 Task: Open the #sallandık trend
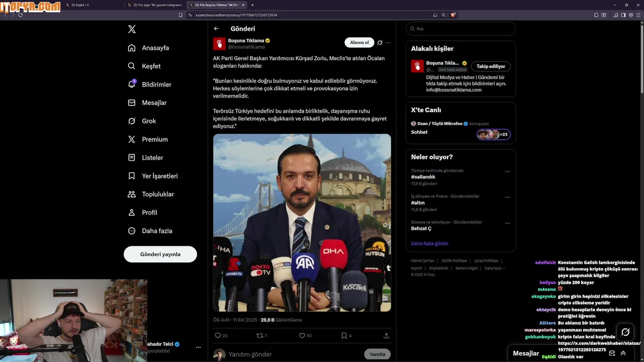(x=423, y=177)
